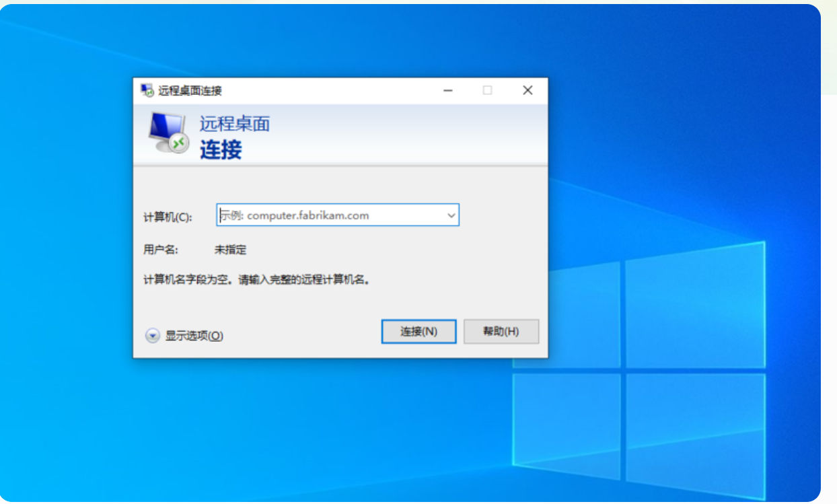The width and height of the screenshot is (837, 504).
Task: Click the 用户名: label
Action: pyautogui.click(x=161, y=250)
